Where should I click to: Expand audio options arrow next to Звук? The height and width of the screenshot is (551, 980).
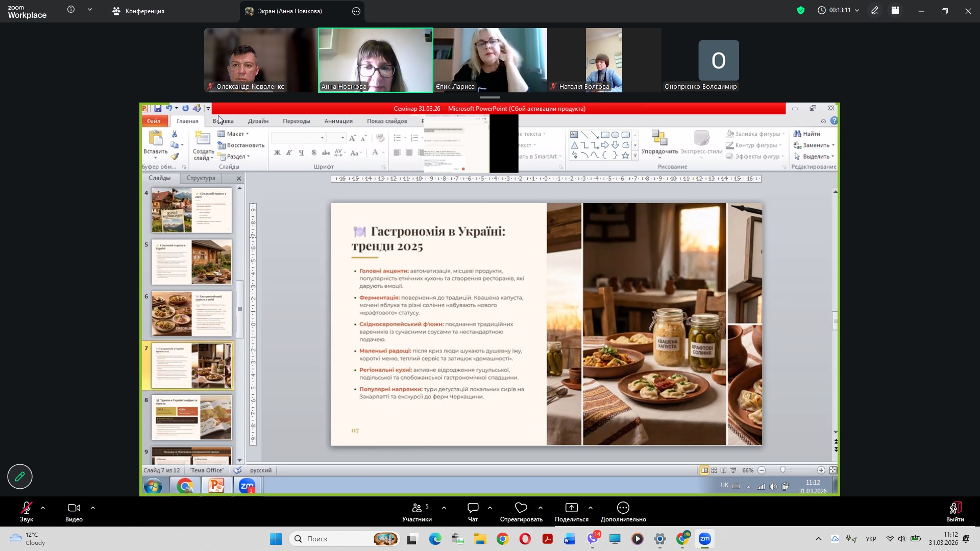click(43, 508)
